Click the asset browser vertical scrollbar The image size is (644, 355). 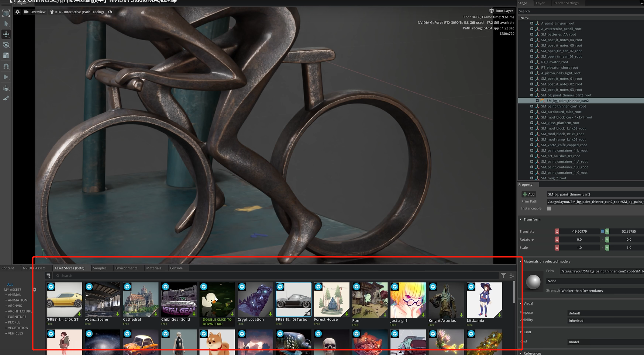click(514, 293)
